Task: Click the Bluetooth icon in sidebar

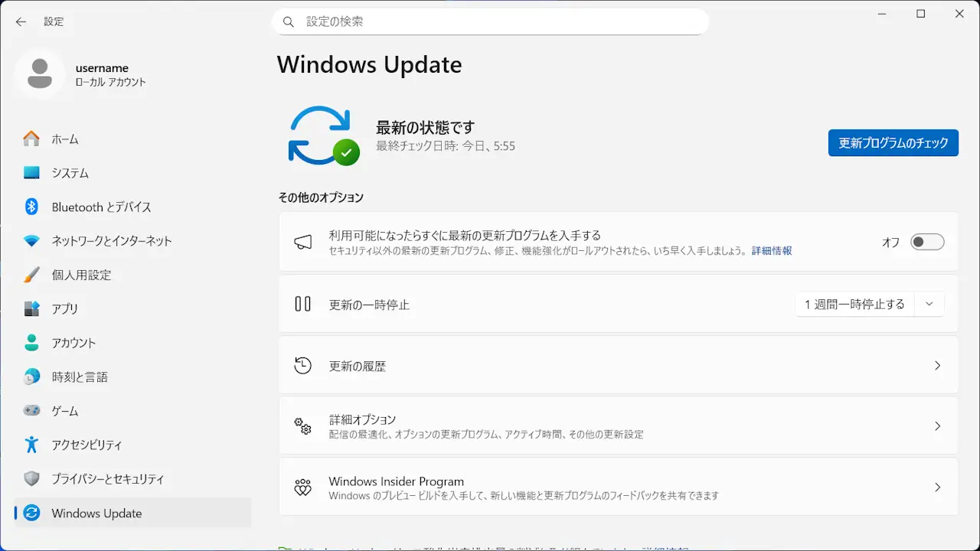Action: 31,207
